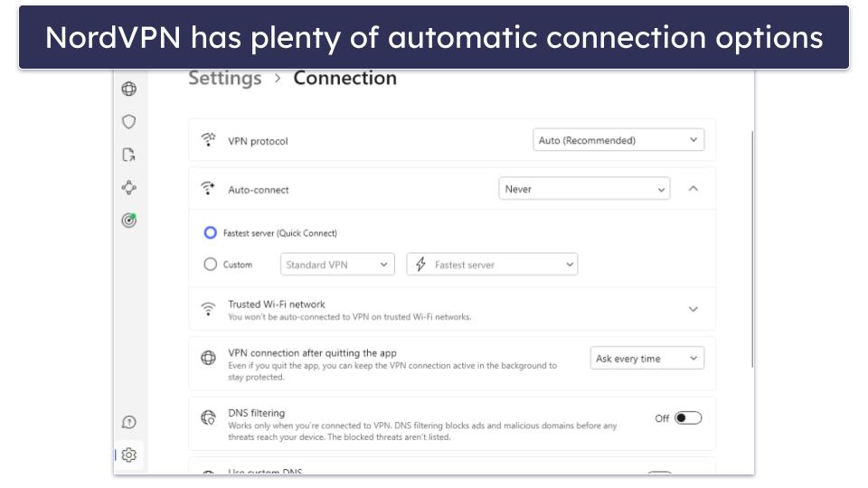Image resolution: width=868 pixels, height=488 pixels.
Task: Collapse the Auto-connect section chevron
Action: tap(693, 189)
